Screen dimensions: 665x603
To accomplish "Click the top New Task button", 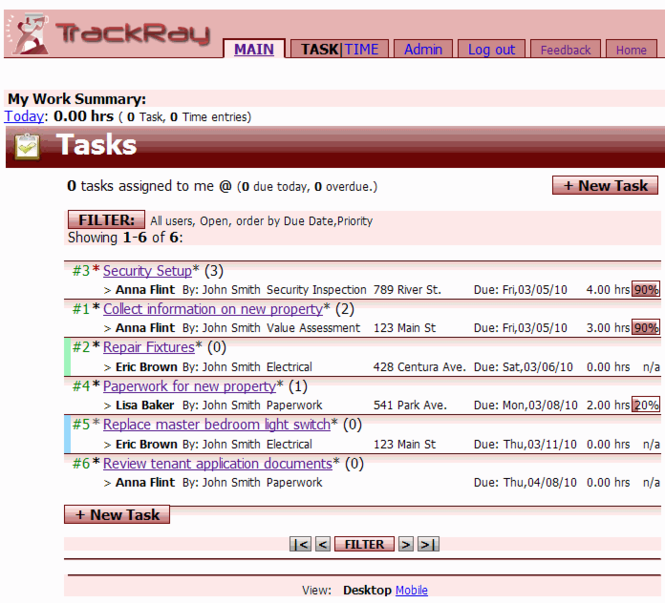I will point(605,185).
